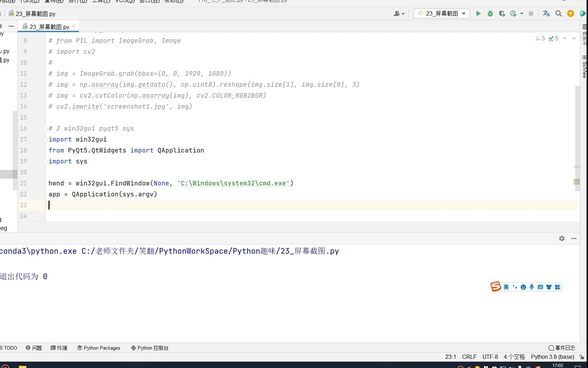
Task: Open run panel settings gear icon
Action: point(562,238)
